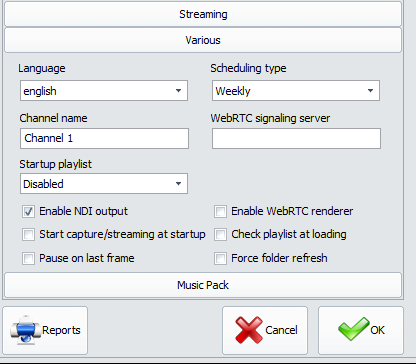Toggle Pause on last frame
416x364 pixels.
point(28,258)
